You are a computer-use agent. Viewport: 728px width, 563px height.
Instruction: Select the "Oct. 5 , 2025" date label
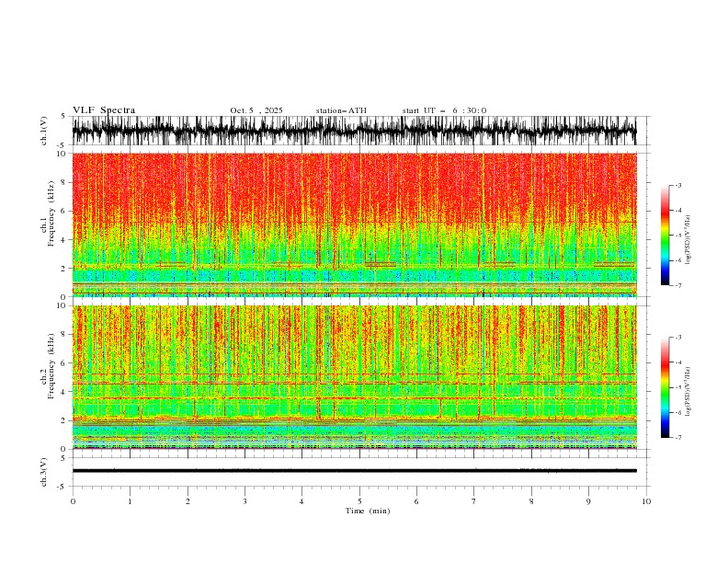click(256, 110)
